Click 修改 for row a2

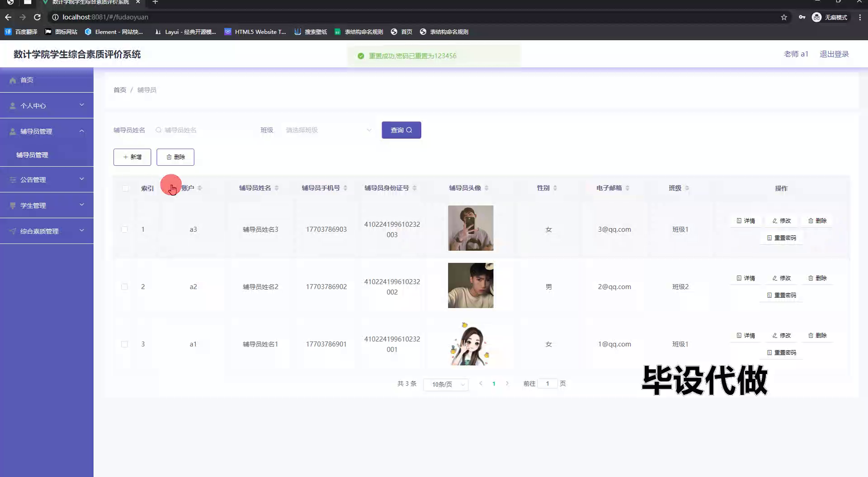point(782,278)
